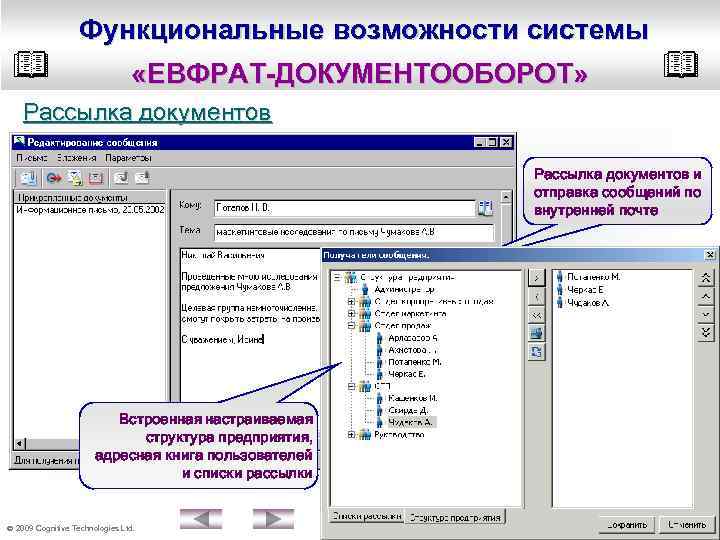This screenshot has height=540, width=720.
Task: Click the stacked documents toolbar icon
Action: coord(75,178)
